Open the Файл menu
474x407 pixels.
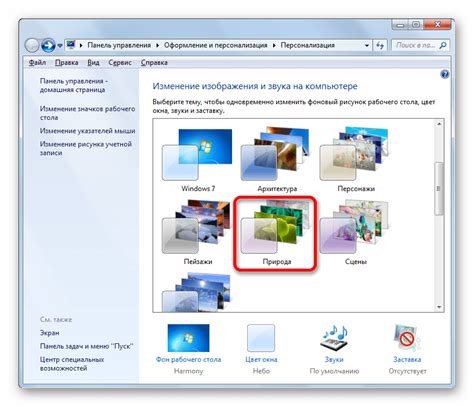37,62
